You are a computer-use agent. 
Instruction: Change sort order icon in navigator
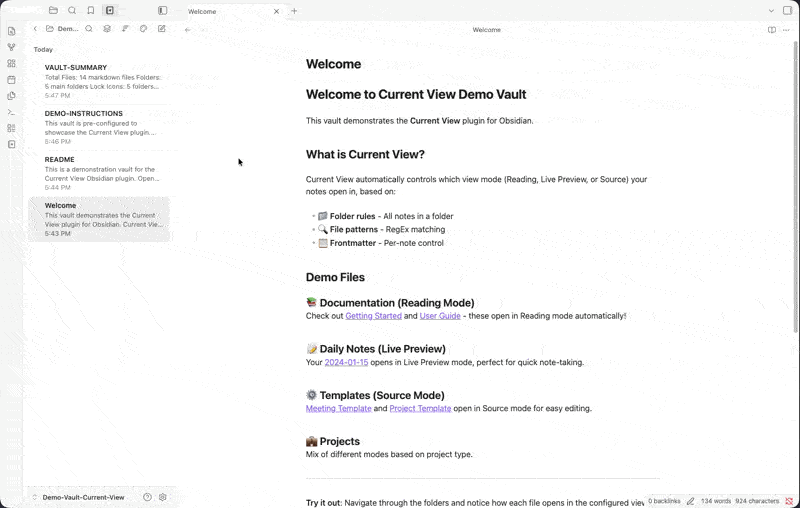click(x=125, y=29)
